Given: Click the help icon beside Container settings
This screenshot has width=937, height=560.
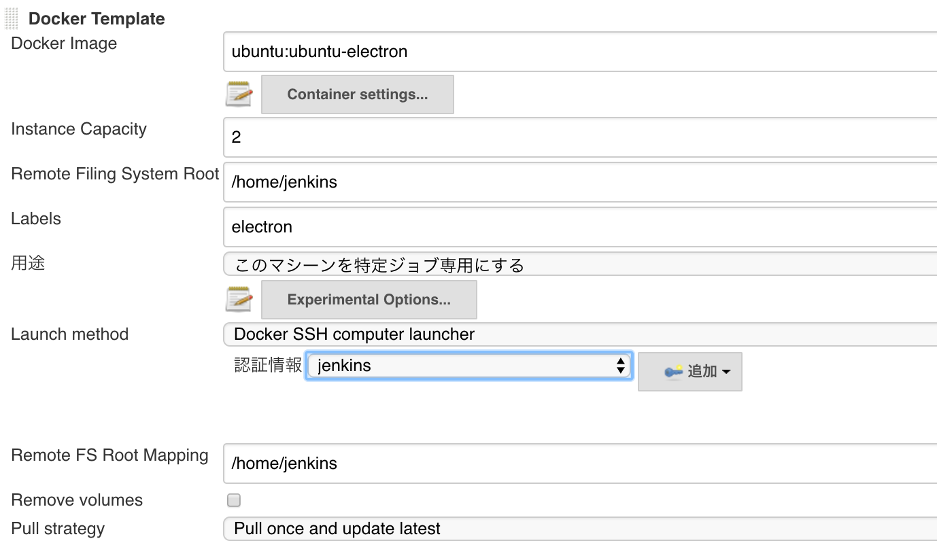Looking at the screenshot, I should [x=239, y=94].
